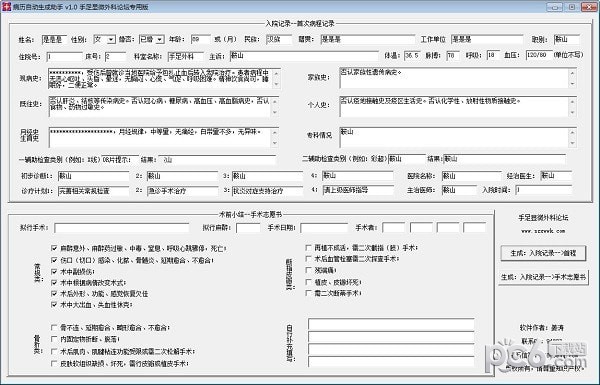This screenshot has width=600, height=385.
Task: Click the 籍贯 native place input field
Action: coord(367,39)
